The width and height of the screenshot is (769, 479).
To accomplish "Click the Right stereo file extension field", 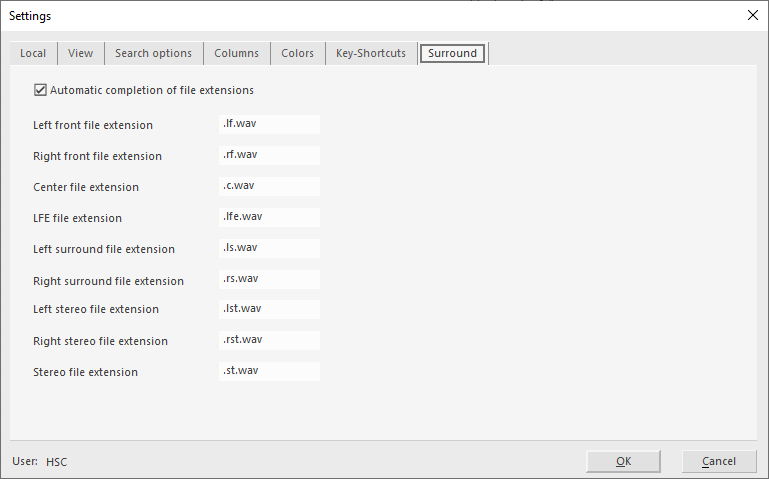I will tap(269, 340).
